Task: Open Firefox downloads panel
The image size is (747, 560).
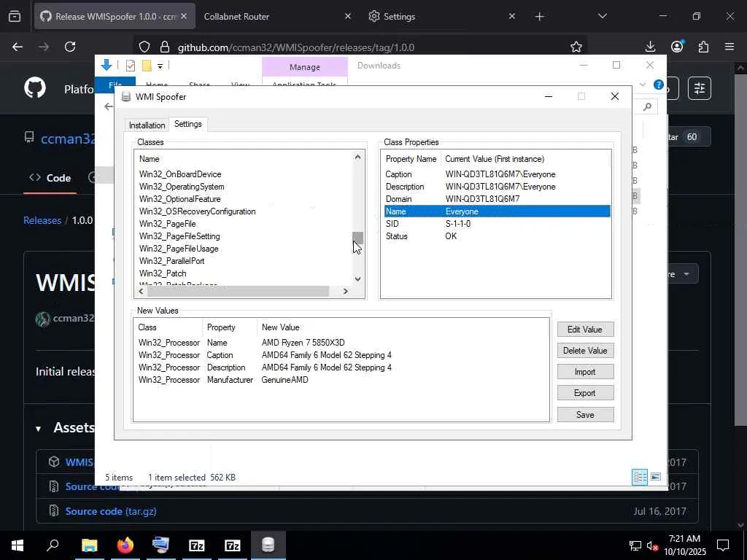Action: [650, 47]
